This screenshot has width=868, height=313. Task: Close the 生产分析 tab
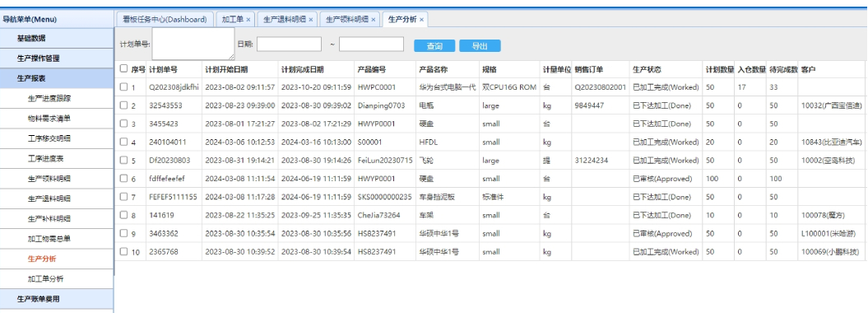coord(421,20)
